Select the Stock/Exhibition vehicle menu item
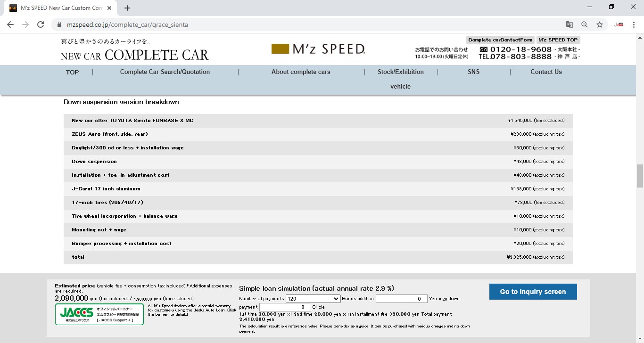644x343 pixels. coord(401,72)
